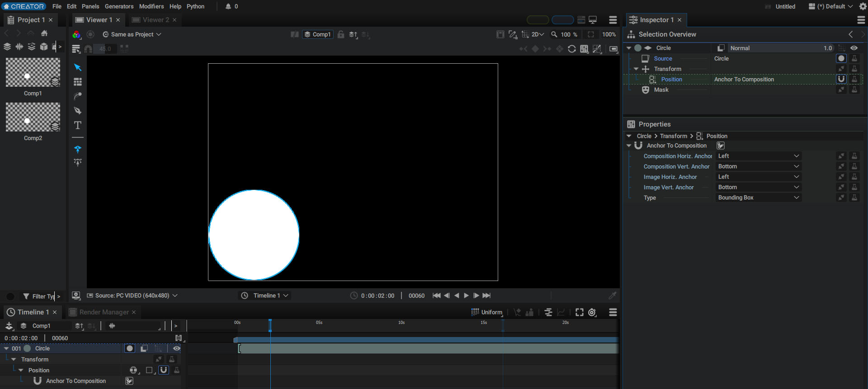This screenshot has height=389, width=868.
Task: Open Source PC VIDEO format dropdown
Action: [132, 295]
